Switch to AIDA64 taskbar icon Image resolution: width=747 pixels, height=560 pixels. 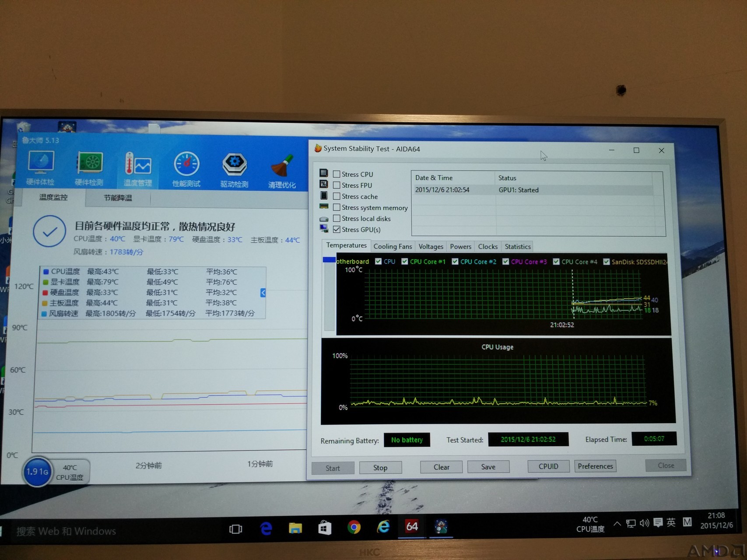click(x=412, y=526)
